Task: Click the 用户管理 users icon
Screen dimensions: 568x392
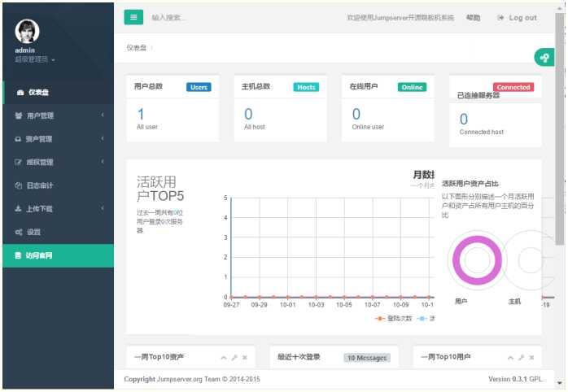Action: 19,115
